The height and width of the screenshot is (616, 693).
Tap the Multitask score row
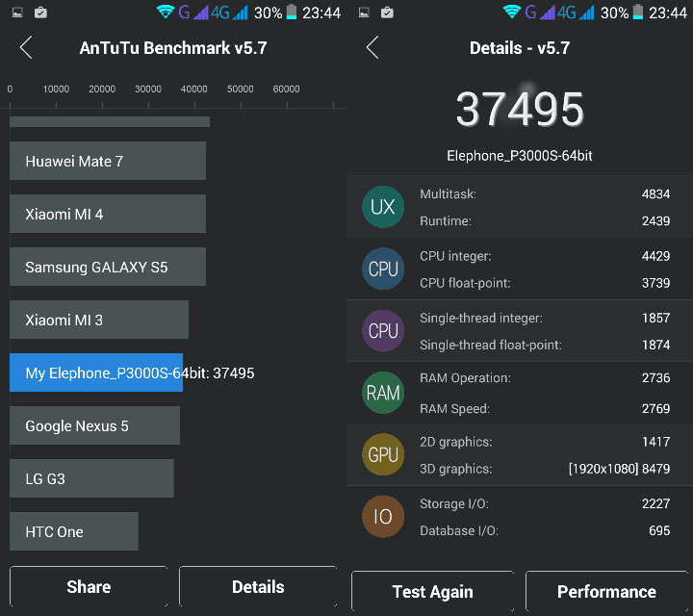pyautogui.click(x=545, y=194)
